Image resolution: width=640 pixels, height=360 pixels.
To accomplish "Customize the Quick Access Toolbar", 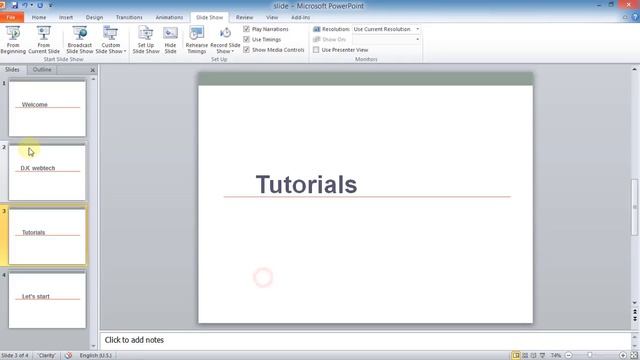I will (x=51, y=5).
